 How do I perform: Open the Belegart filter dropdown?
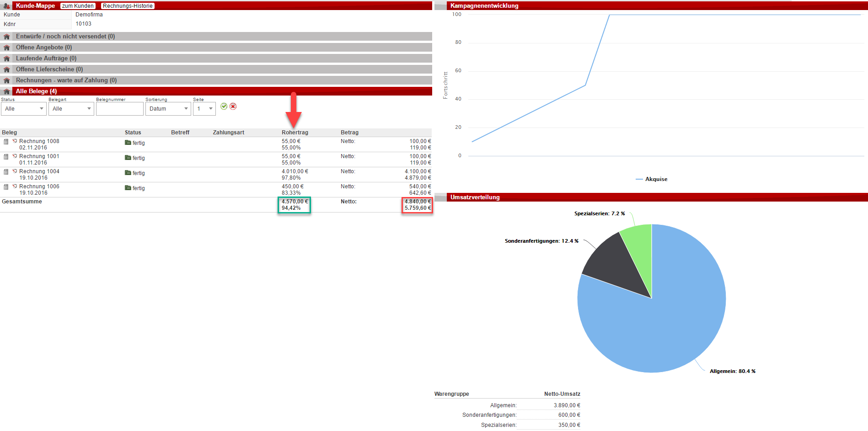click(71, 109)
